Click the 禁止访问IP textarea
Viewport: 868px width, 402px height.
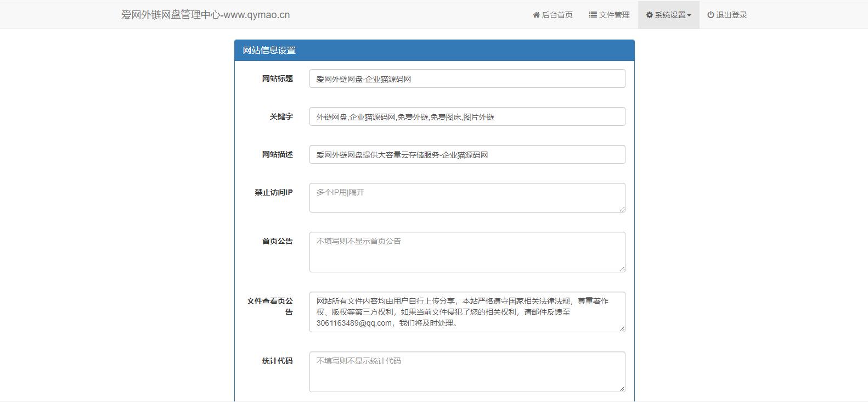(467, 198)
